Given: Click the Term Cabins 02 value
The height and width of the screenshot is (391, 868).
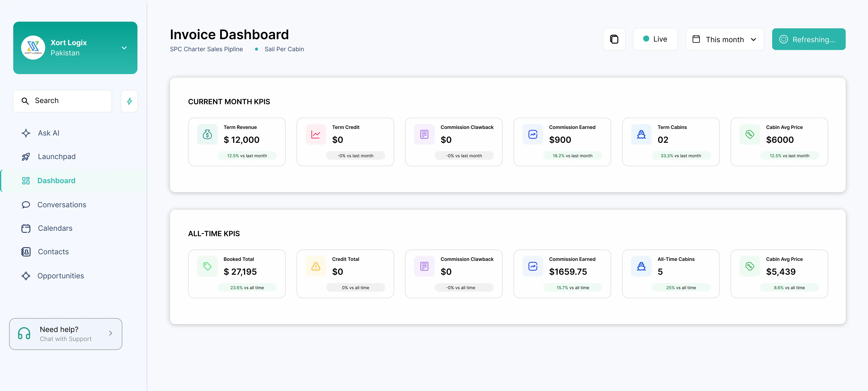Looking at the screenshot, I should (x=663, y=140).
